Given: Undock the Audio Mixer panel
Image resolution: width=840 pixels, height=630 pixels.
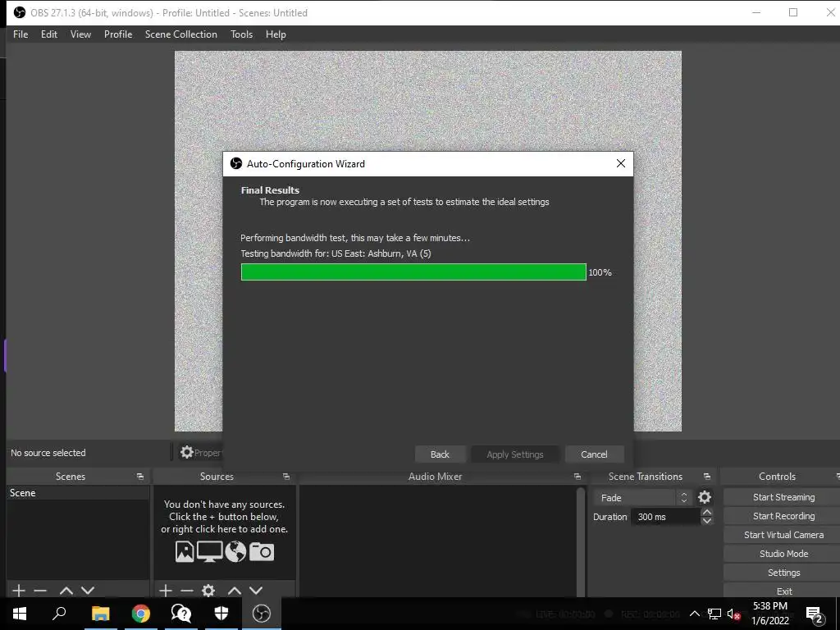Looking at the screenshot, I should 577,477.
